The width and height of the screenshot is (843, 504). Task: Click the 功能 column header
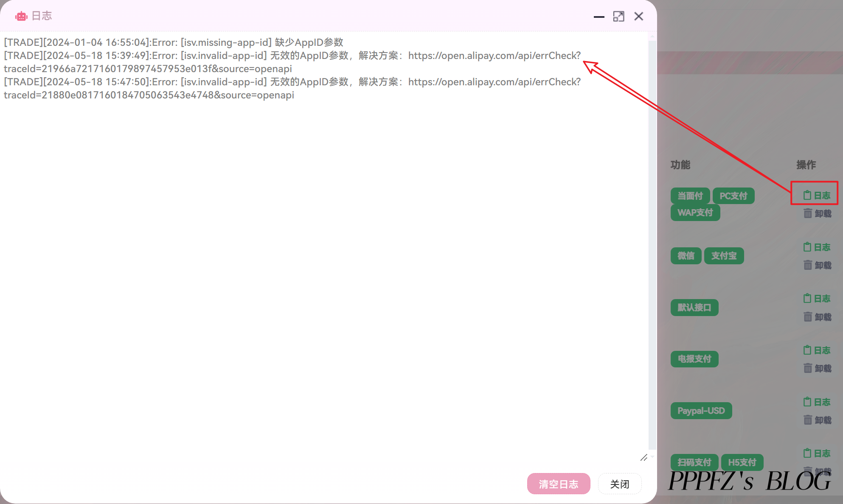(x=680, y=165)
